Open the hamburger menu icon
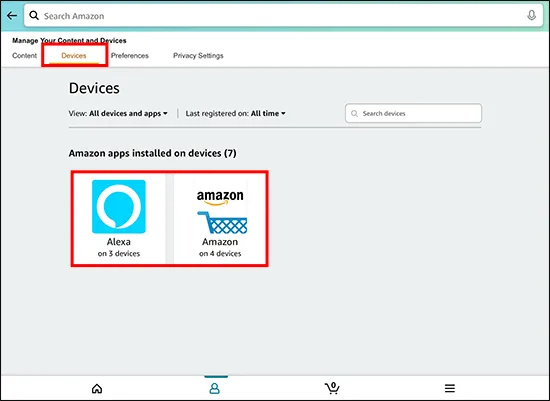The height and width of the screenshot is (401, 550). (x=450, y=388)
